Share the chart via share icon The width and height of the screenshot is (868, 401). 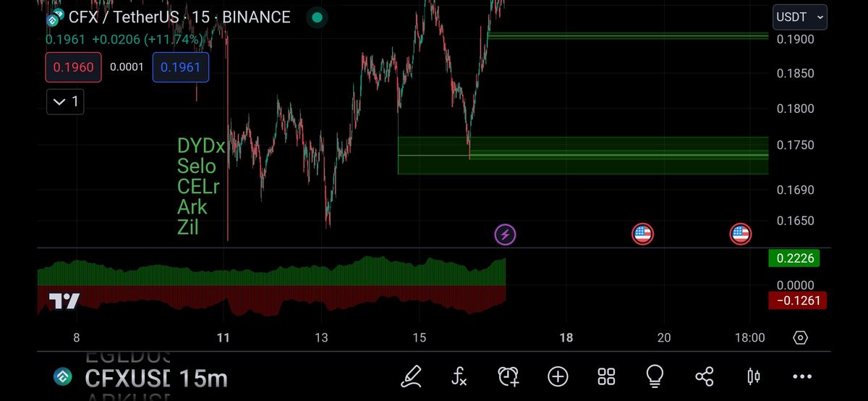tap(704, 376)
